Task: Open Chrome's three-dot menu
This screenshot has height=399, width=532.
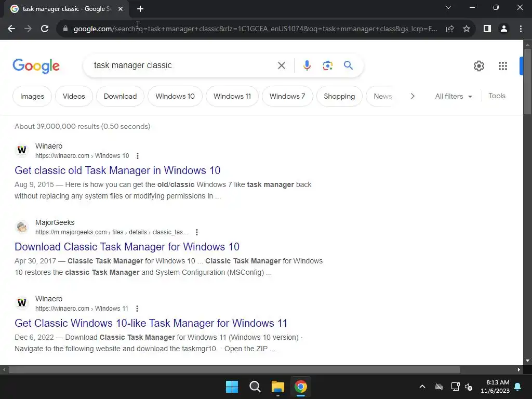Action: click(521, 29)
